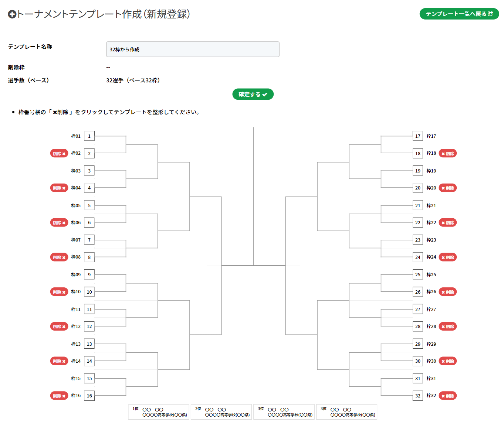Remove slot 枠06 via its 削除 button
The image size is (504, 427).
(x=59, y=223)
